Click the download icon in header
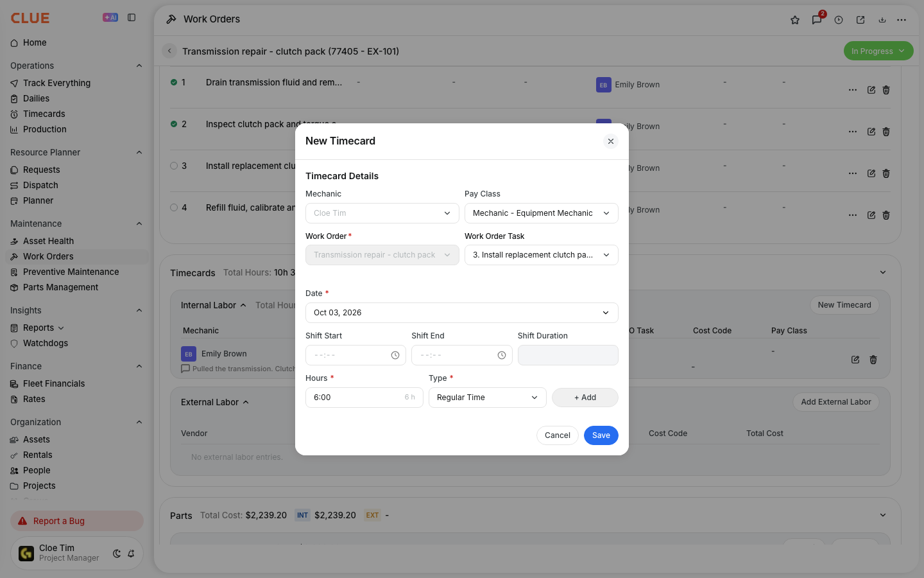The height and width of the screenshot is (578, 924). (x=882, y=20)
